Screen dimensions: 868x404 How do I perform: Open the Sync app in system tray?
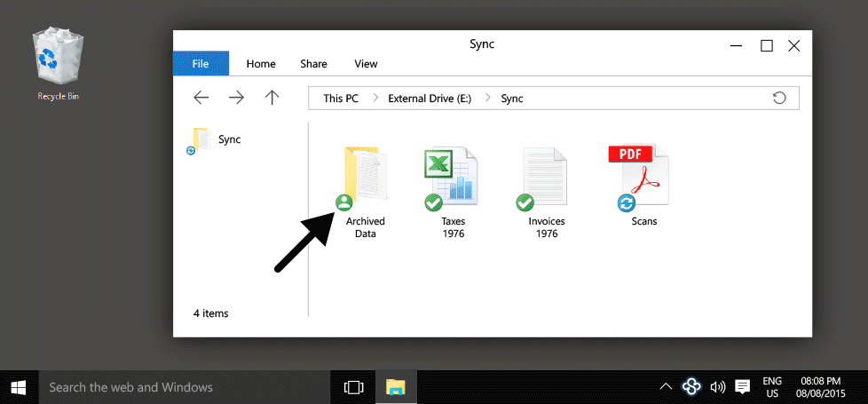(x=692, y=387)
